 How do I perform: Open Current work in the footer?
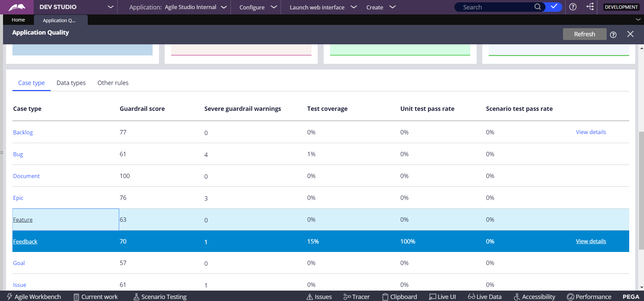point(96,297)
